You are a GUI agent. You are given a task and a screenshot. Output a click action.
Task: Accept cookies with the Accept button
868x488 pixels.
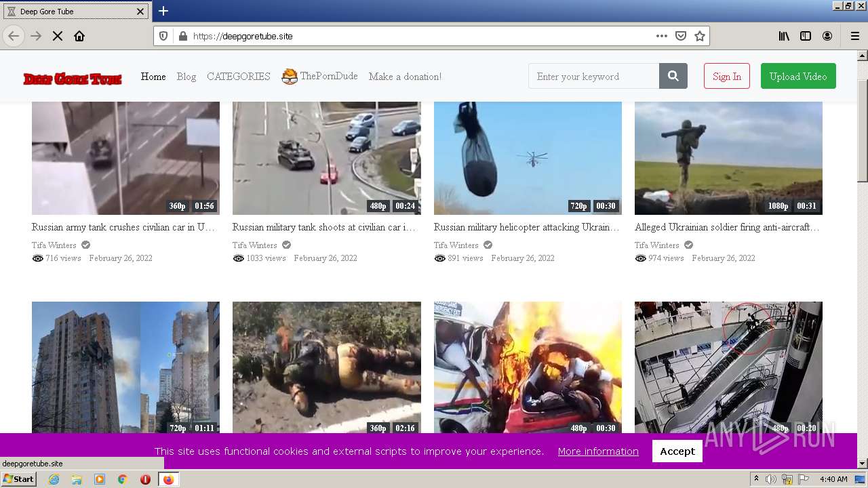tap(677, 451)
